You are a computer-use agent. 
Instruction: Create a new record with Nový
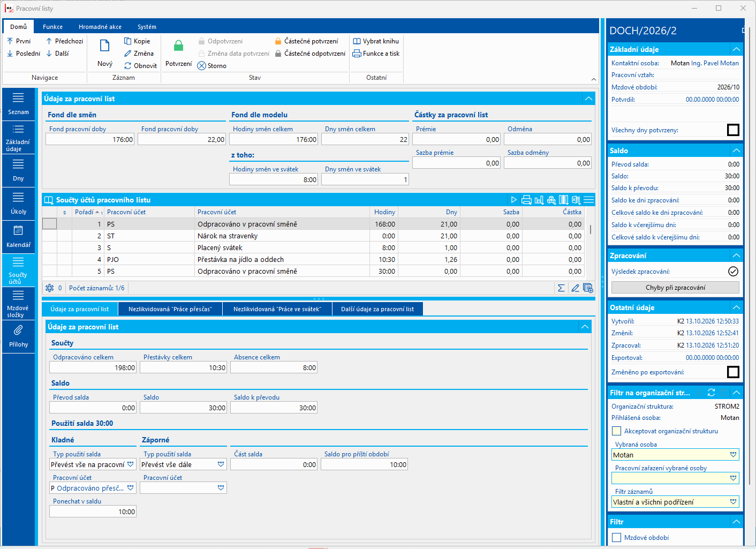click(x=105, y=52)
